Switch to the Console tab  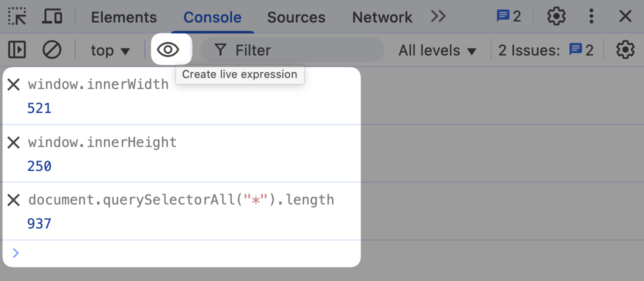(x=212, y=17)
